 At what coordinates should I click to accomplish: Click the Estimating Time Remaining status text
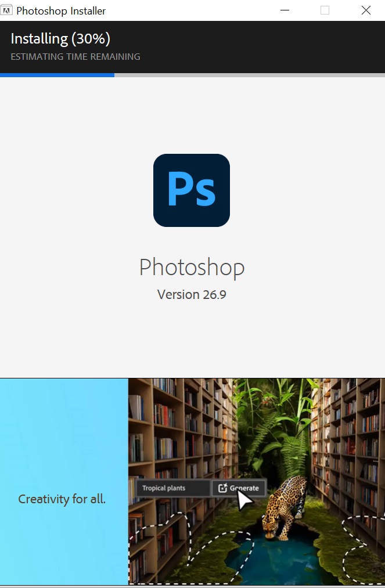click(x=75, y=57)
